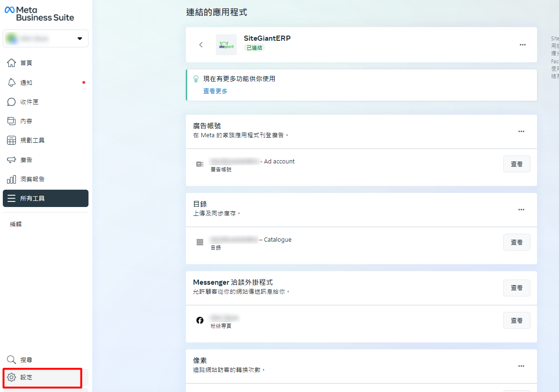Open 規劃工具 planner
The image size is (559, 392).
(x=32, y=141)
